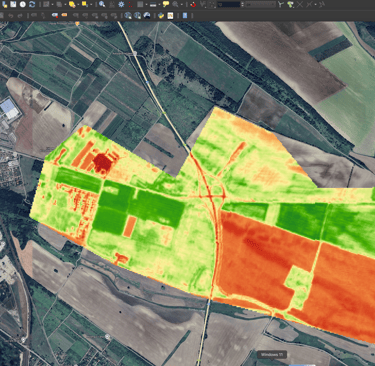Open the Processing Toolbox gear icon

pos(121,4)
